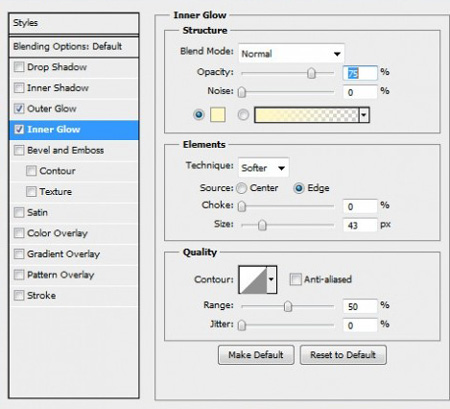Screen dimensions: 450x409
Task: Select the Bevel and Emboss style label
Action: coord(66,150)
